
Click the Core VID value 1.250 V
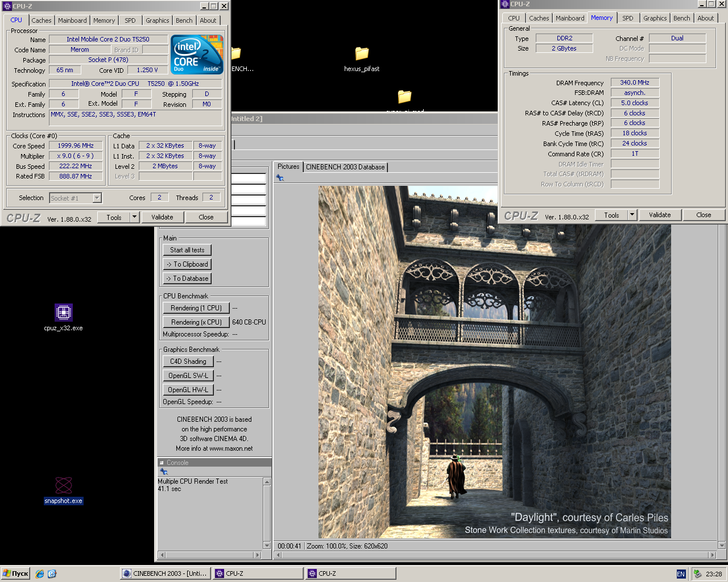147,70
